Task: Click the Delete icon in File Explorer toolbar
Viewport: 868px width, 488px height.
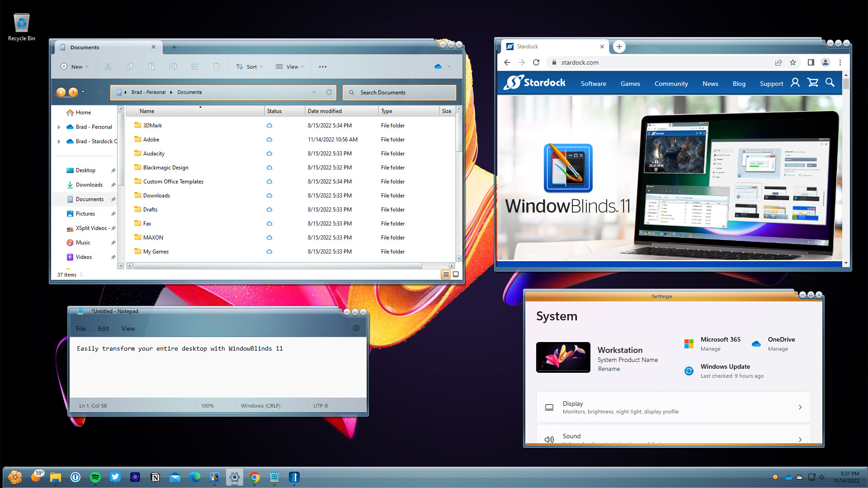Action: coord(217,66)
